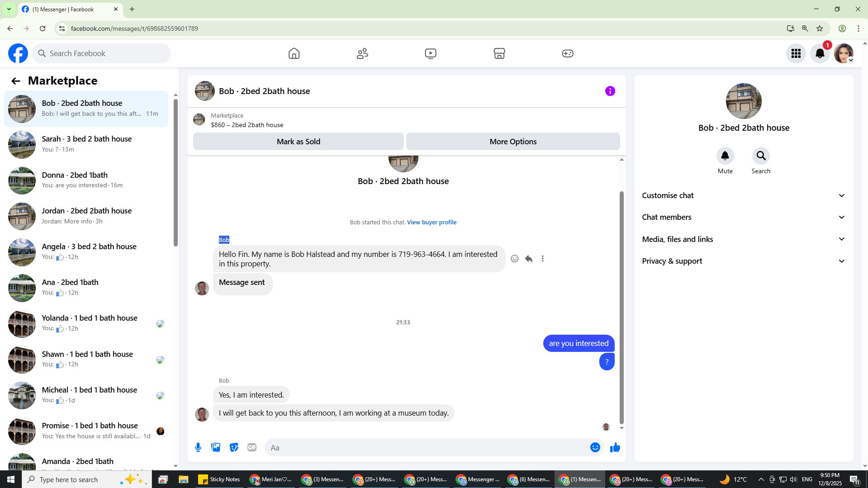Open account menu from profile picture
The width and height of the screenshot is (868, 488).
[x=844, y=53]
